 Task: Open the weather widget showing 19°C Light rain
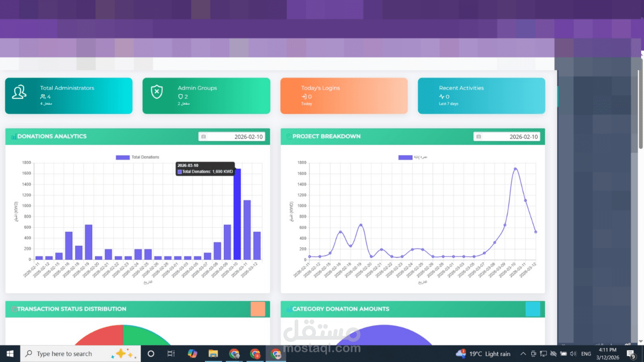[483, 354]
